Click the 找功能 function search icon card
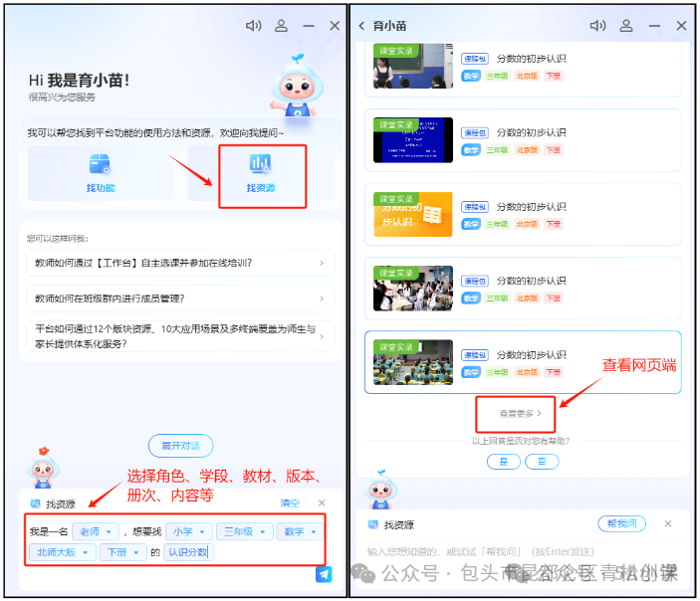Screen dimensions: 700x601 click(101, 173)
